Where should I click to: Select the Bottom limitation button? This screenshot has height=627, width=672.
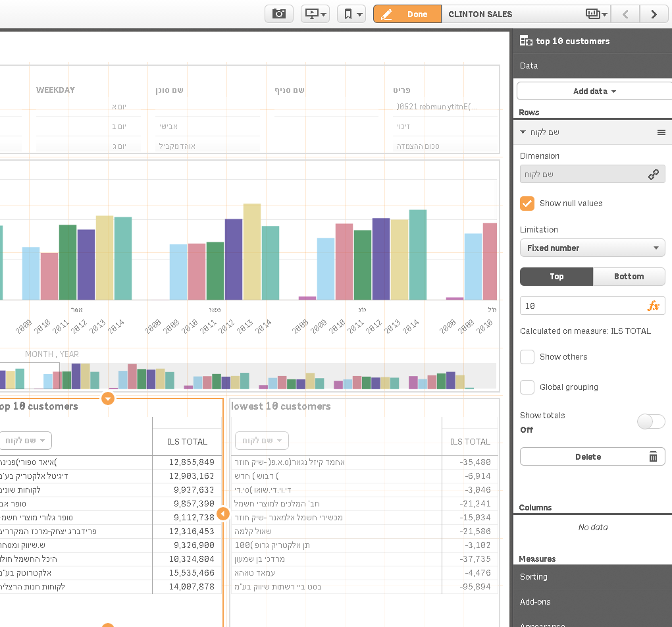[x=629, y=277]
